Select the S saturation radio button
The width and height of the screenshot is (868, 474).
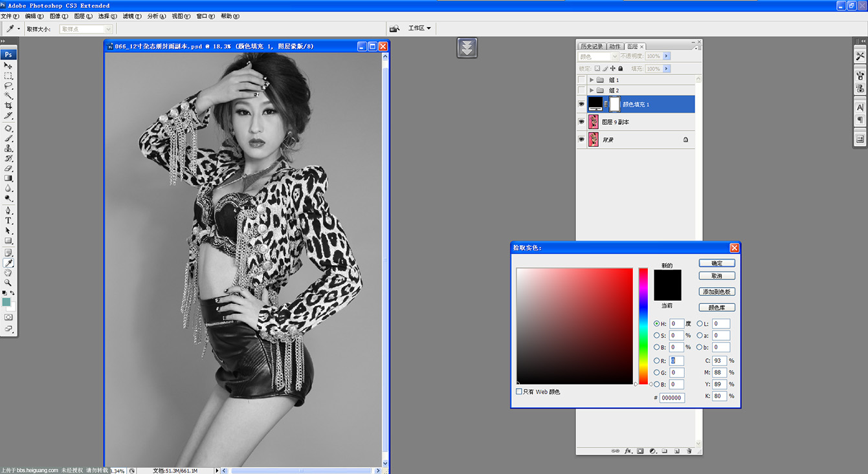[x=656, y=336]
